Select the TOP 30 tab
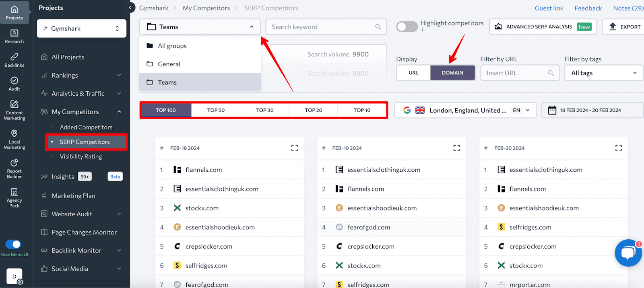 (x=264, y=110)
